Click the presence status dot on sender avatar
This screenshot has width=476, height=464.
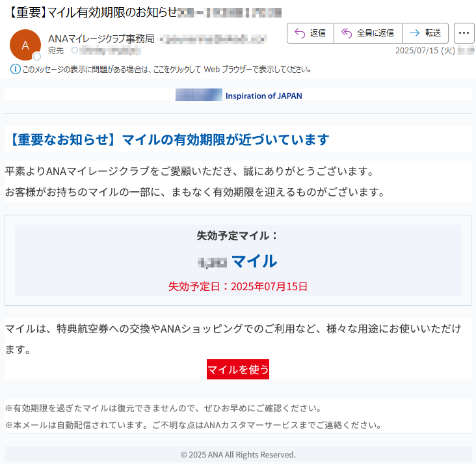pos(37,57)
